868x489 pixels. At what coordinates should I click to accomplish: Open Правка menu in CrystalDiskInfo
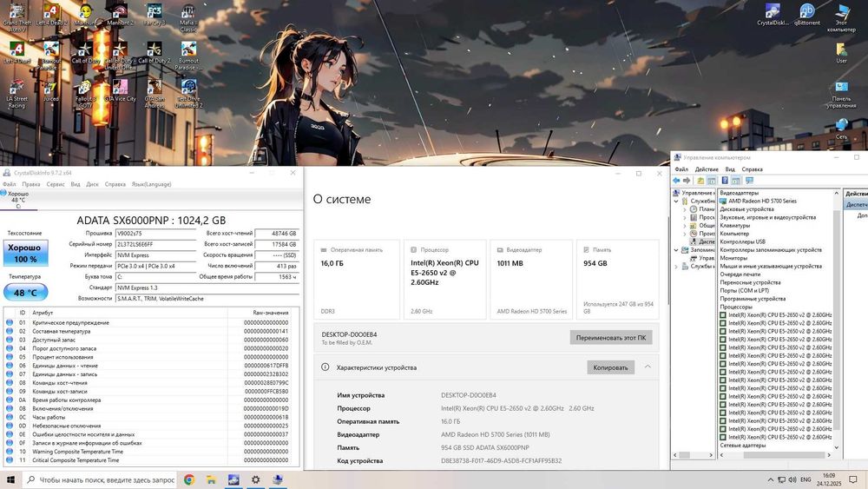point(31,184)
